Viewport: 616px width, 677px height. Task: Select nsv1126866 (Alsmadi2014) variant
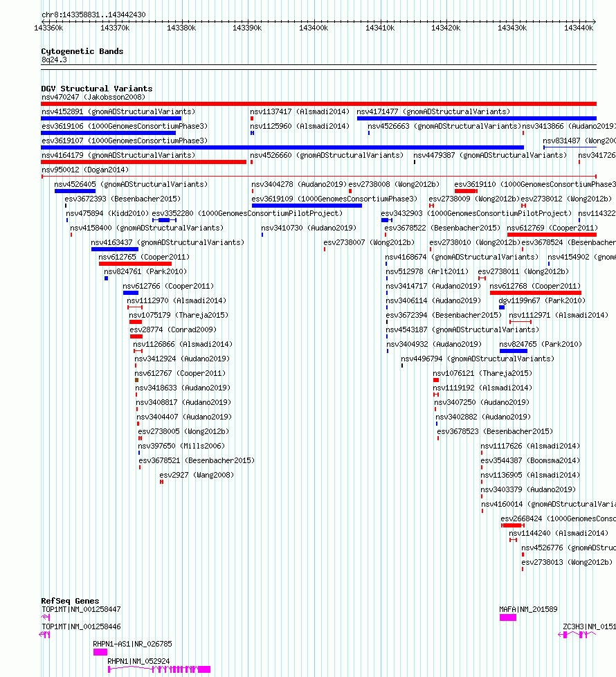pyautogui.click(x=183, y=345)
